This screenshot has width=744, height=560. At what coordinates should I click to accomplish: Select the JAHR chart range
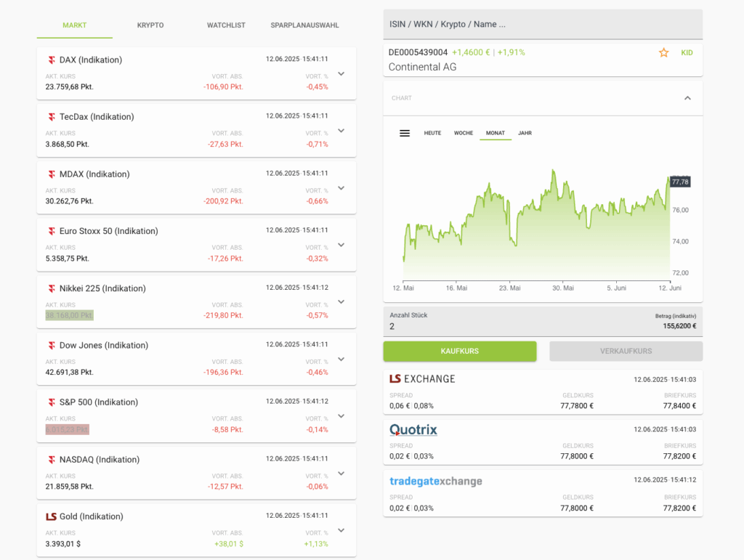coord(525,133)
